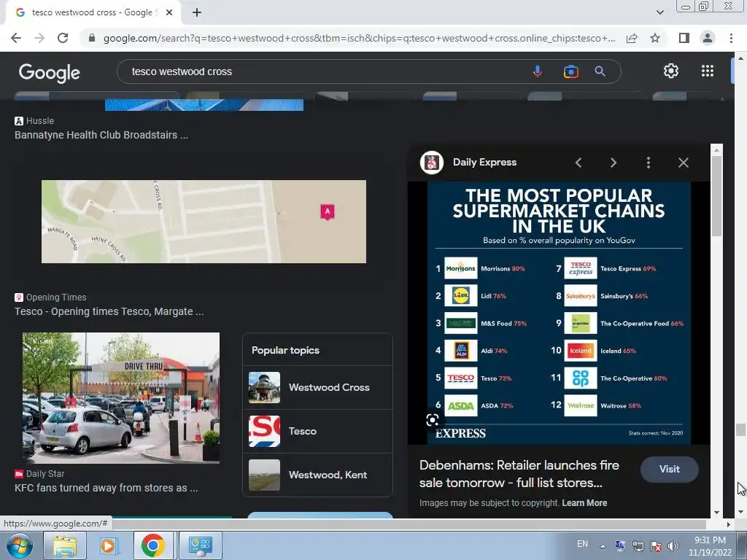Click the share page icon
The image size is (747, 560).
[x=632, y=38]
